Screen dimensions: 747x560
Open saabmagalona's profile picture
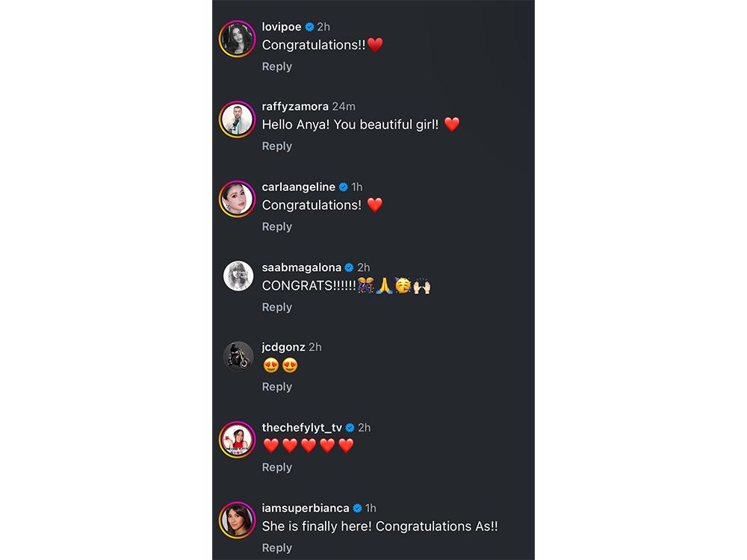[238, 276]
